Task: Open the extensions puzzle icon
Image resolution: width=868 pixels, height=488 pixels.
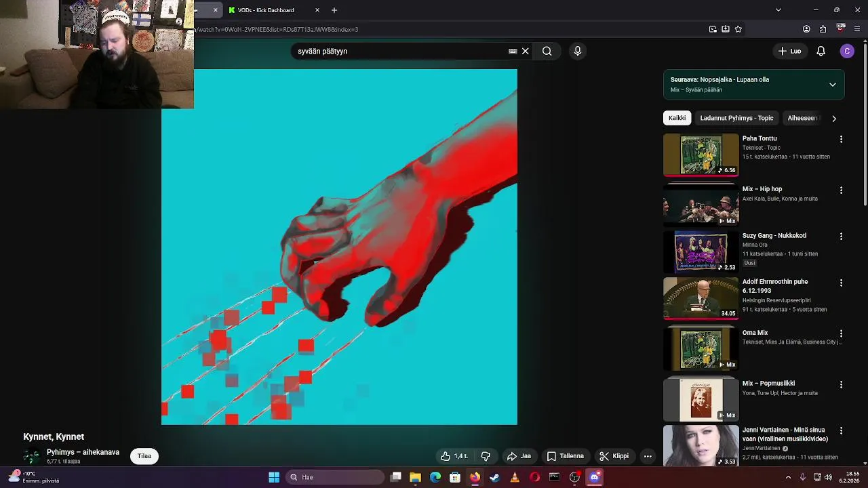Action: pyautogui.click(x=823, y=29)
